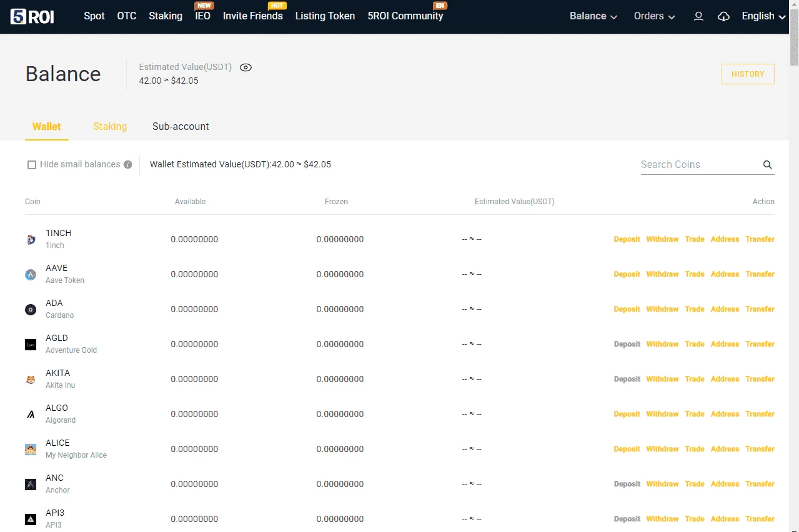Image resolution: width=799 pixels, height=532 pixels.
Task: Click Transfer for API3
Action: tap(760, 519)
